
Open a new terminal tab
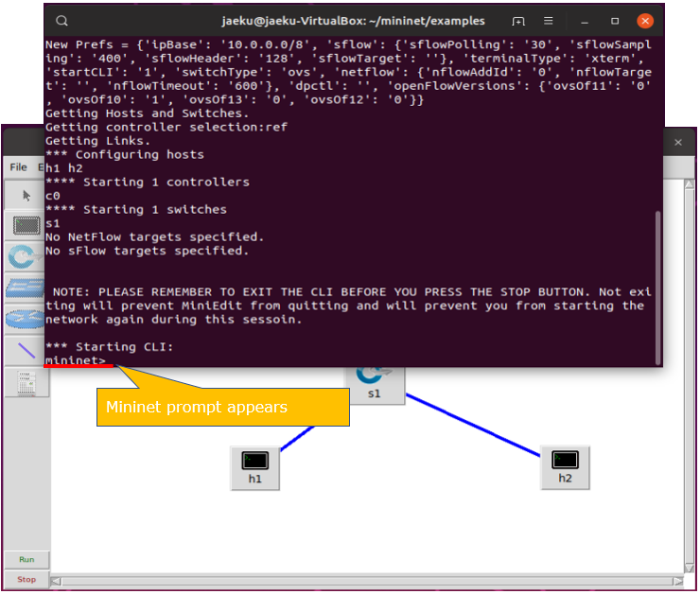point(518,20)
